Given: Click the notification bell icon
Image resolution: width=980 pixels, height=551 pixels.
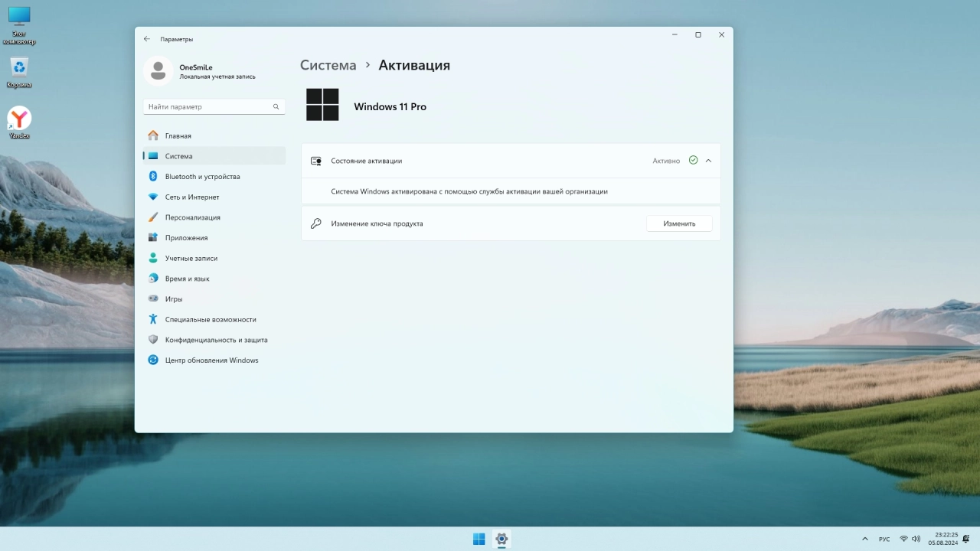Looking at the screenshot, I should [x=966, y=539].
